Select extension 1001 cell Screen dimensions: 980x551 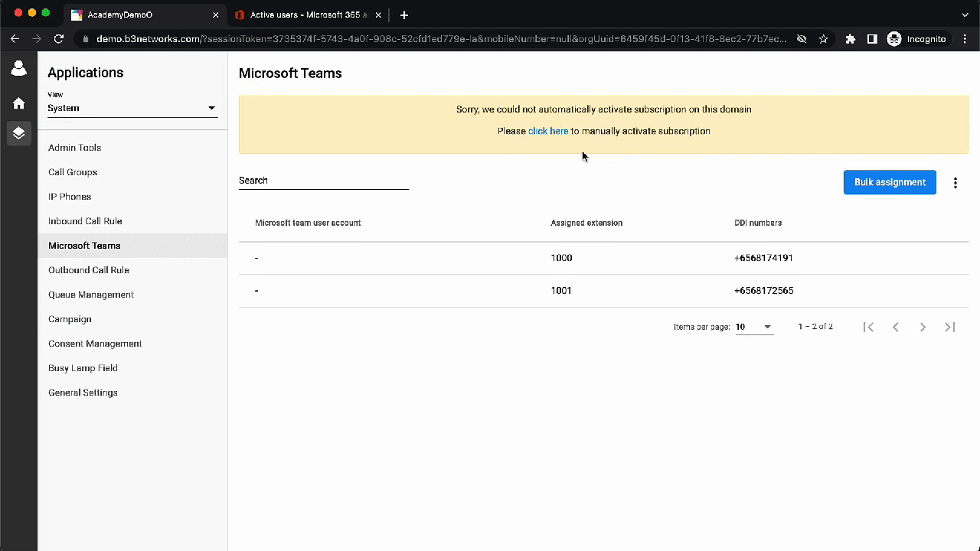tap(561, 291)
